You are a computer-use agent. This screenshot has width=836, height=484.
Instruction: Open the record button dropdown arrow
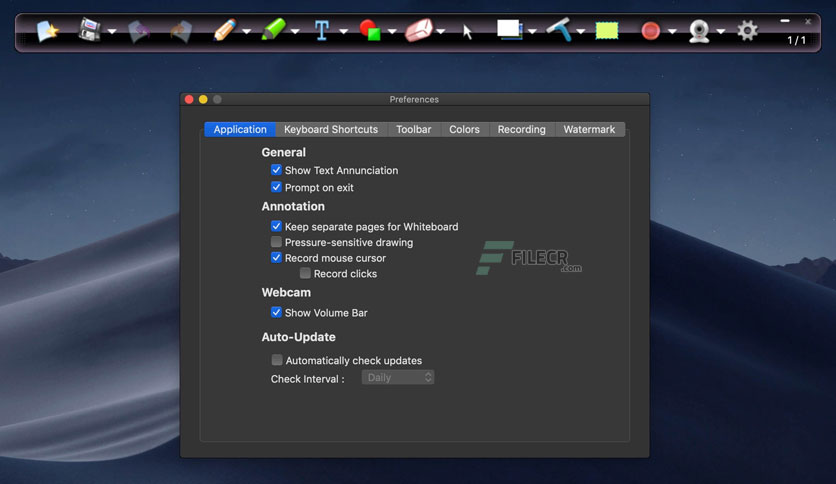[672, 31]
